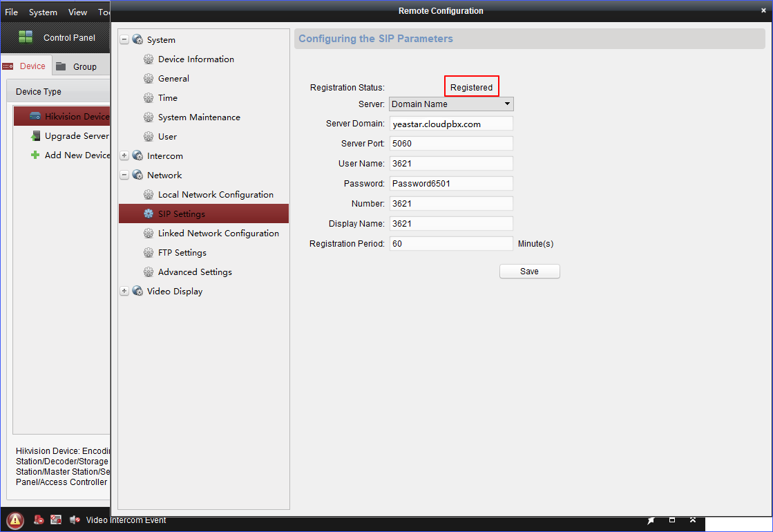The height and width of the screenshot is (532, 773).
Task: Click the Registration Period field
Action: [450, 244]
